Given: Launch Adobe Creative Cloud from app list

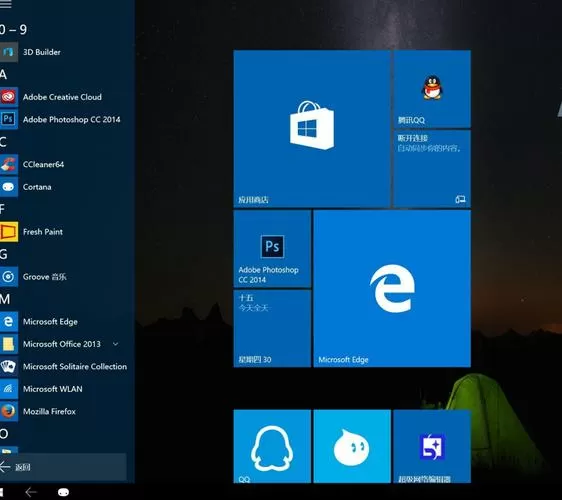Looking at the screenshot, I should pyautogui.click(x=8, y=97).
